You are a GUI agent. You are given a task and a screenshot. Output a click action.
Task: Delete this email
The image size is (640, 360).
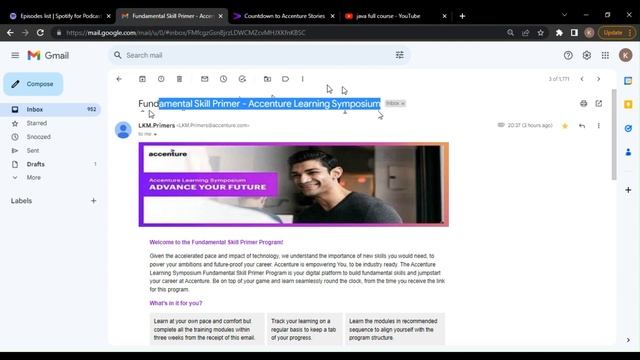click(180, 79)
